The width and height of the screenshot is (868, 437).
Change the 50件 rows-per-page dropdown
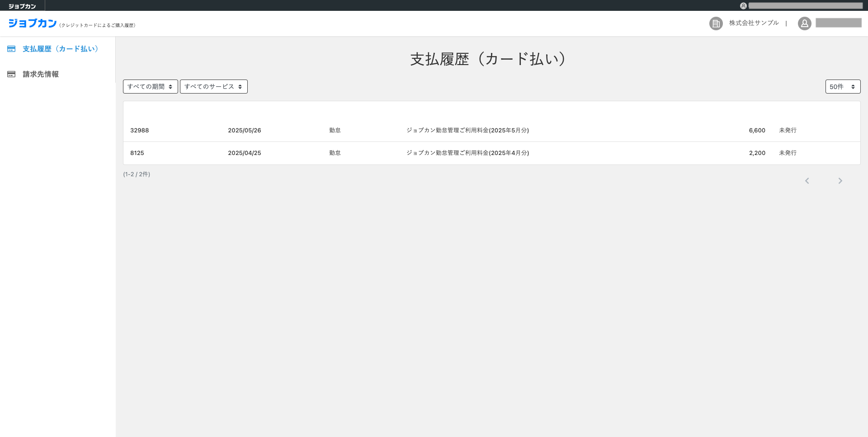842,87
